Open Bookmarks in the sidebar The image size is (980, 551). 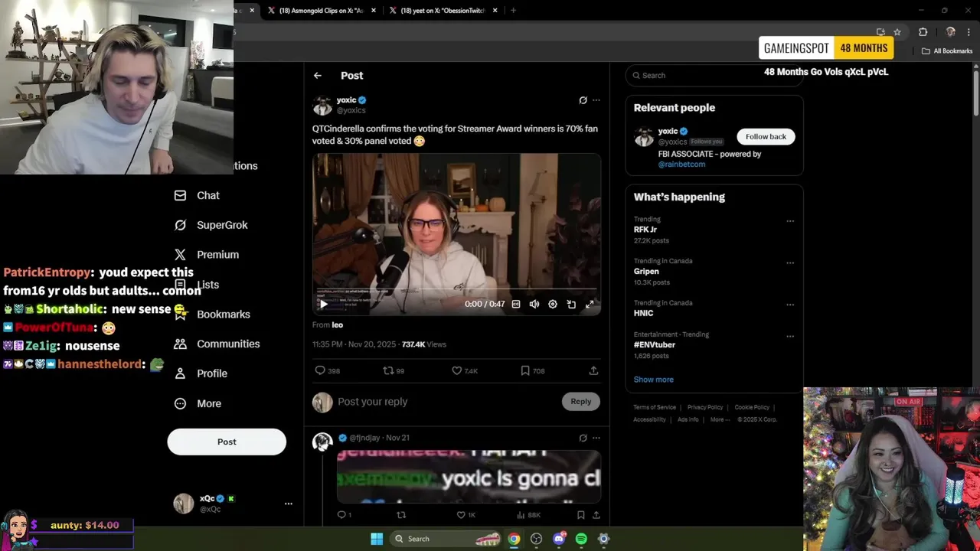tap(212, 315)
